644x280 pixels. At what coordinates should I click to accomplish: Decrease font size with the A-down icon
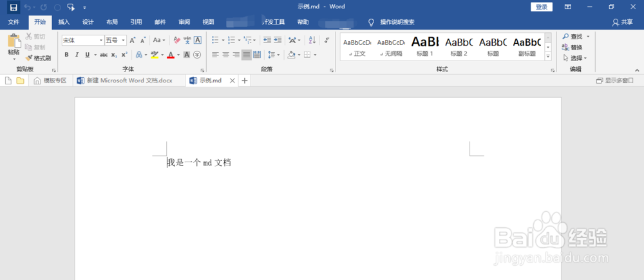pyautogui.click(x=143, y=41)
